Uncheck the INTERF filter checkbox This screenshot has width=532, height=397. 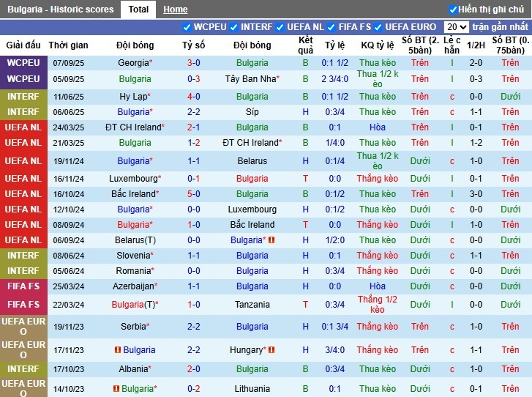(x=234, y=27)
